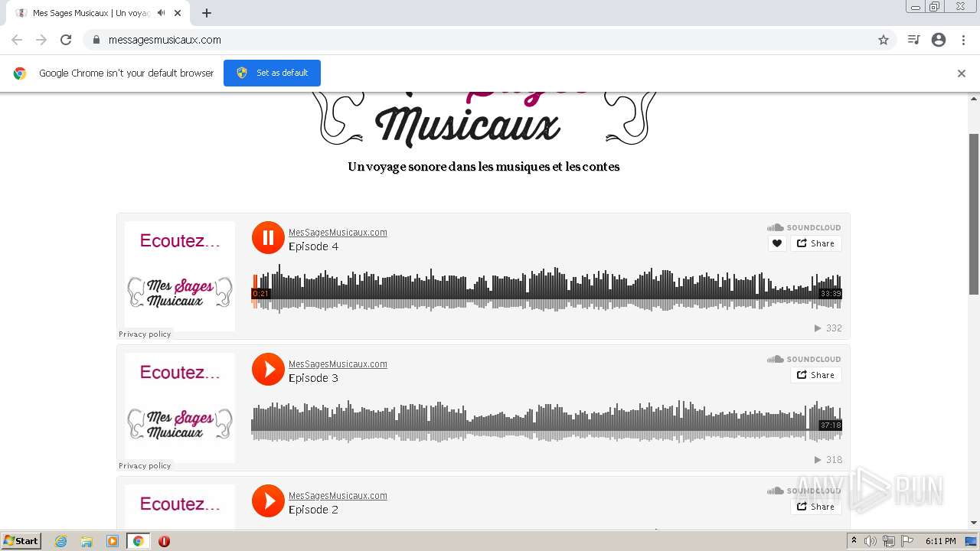Reload the current page
The width and height of the screenshot is (980, 551).
point(66,40)
